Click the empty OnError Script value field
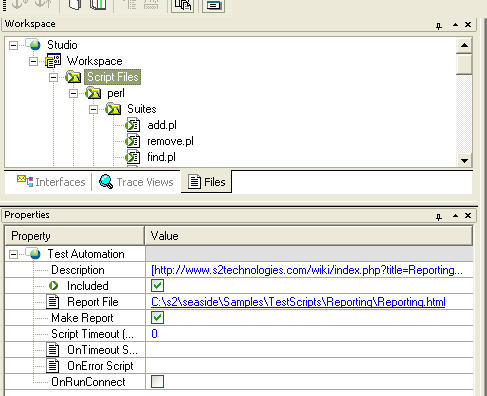Screen dimensions: 487x396 309,366
